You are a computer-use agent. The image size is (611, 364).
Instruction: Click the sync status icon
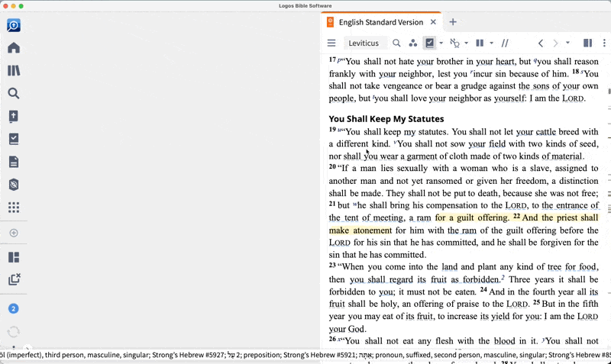coord(13,332)
